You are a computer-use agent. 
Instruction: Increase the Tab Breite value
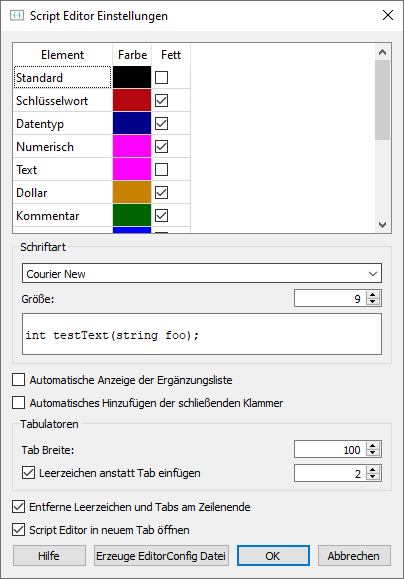tap(373, 446)
